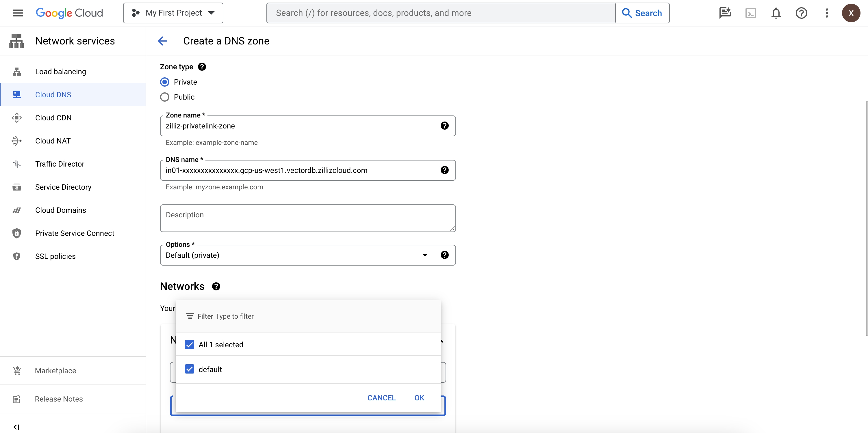This screenshot has width=868, height=433.
Task: Click help icon in DNS name field
Action: 444,170
